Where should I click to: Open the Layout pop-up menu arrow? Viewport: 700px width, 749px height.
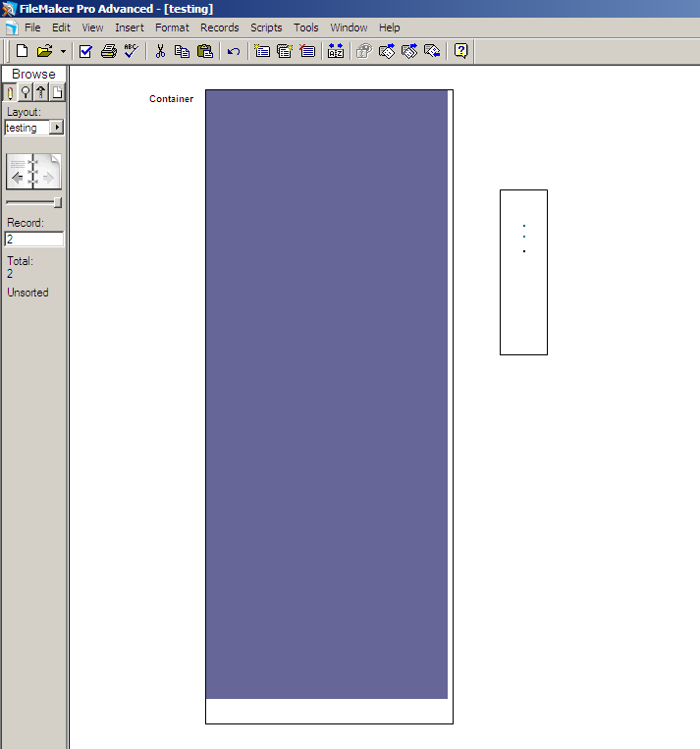(x=57, y=128)
